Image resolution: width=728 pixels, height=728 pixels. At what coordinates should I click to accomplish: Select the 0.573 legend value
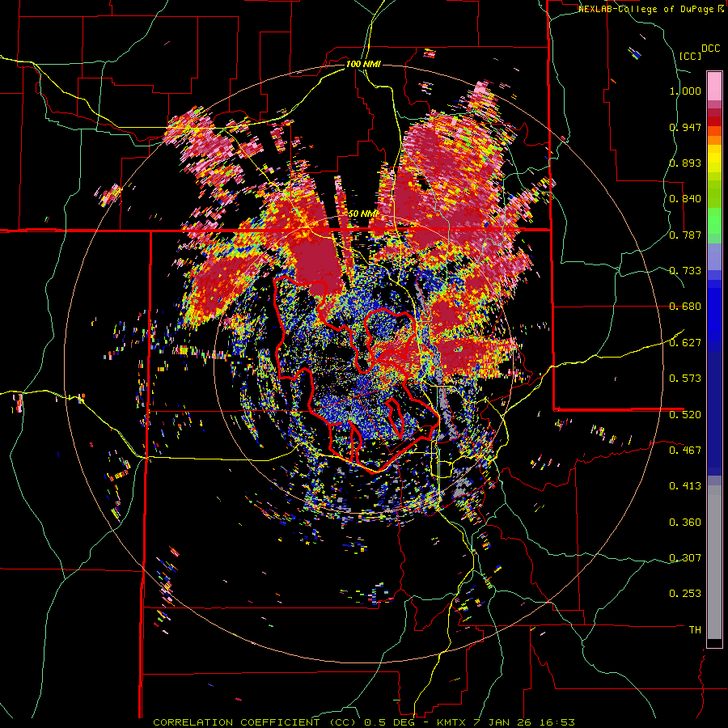pyautogui.click(x=685, y=378)
